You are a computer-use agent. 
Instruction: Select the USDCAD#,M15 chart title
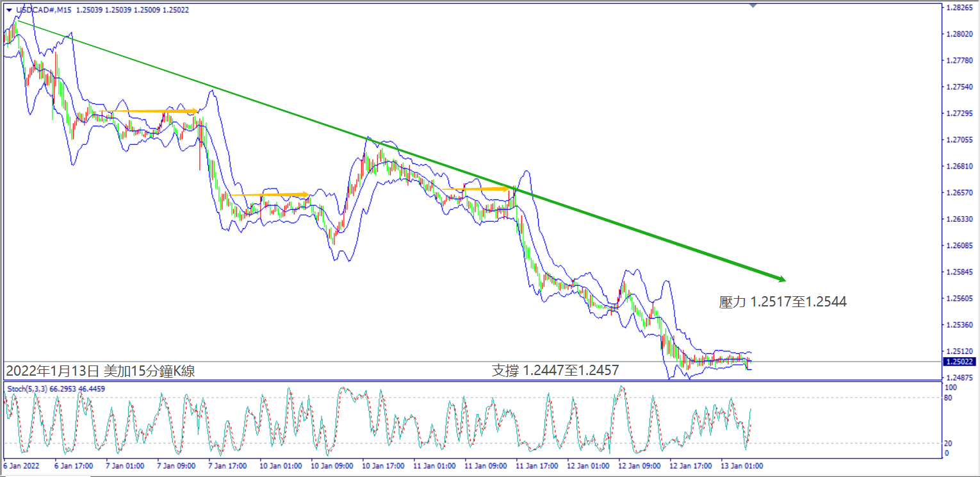pyautogui.click(x=42, y=10)
